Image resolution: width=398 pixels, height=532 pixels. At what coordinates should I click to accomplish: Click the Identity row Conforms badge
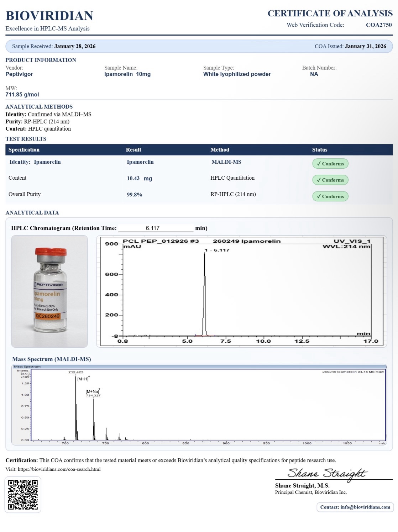[330, 164]
